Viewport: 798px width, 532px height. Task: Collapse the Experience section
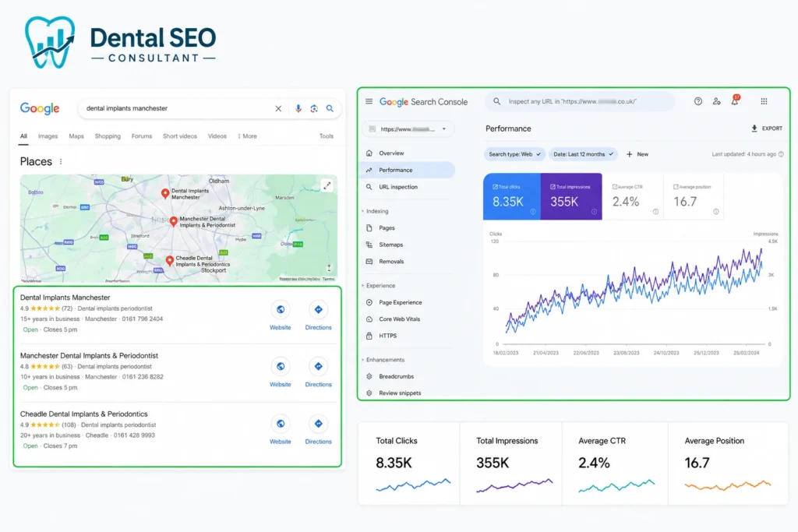[x=378, y=286]
